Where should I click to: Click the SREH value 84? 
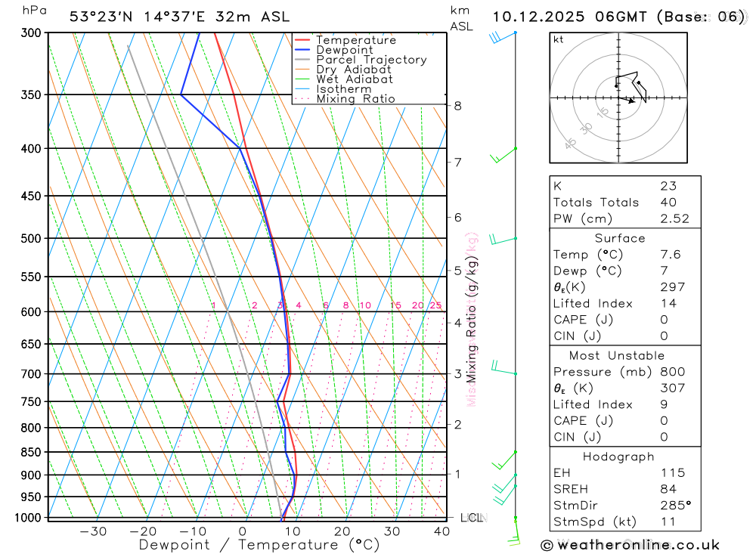(x=668, y=490)
